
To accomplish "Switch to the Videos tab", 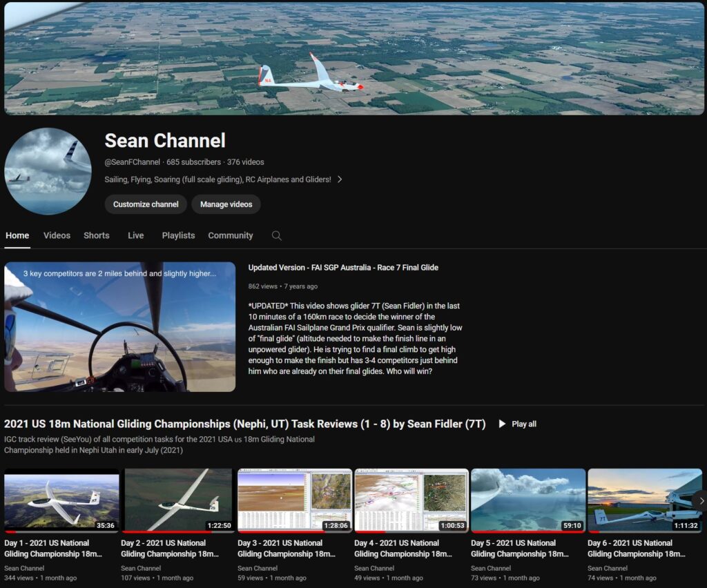I will point(57,235).
